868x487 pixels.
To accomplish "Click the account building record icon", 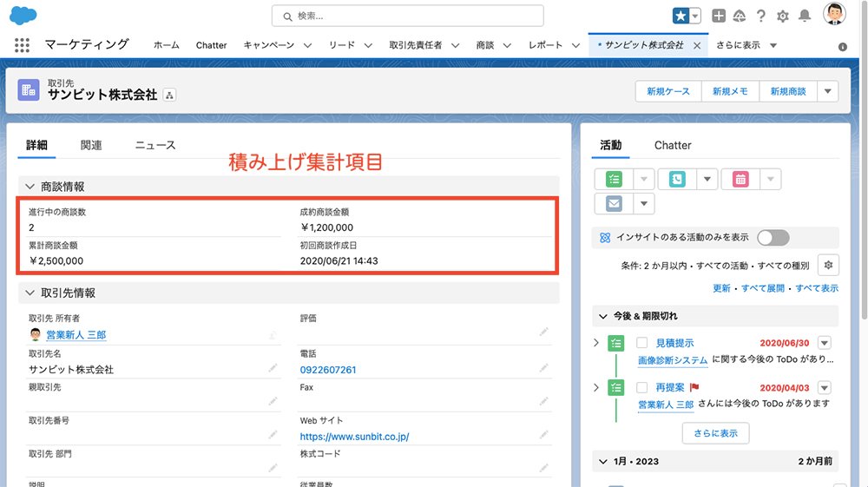I will (29, 90).
